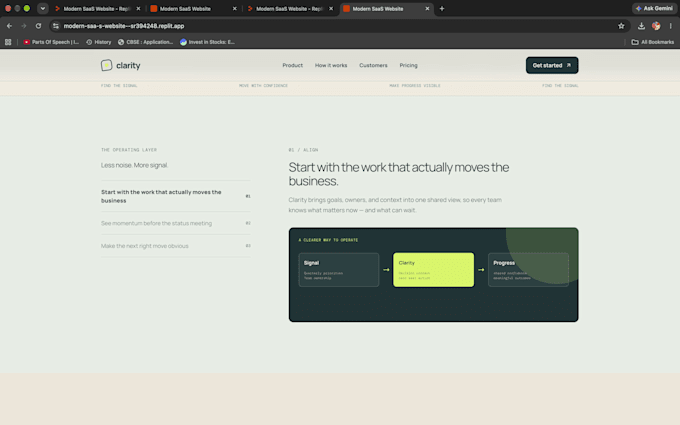Image resolution: width=680 pixels, height=425 pixels.
Task: Close the active Modern SaaS Website tab
Action: (427, 9)
